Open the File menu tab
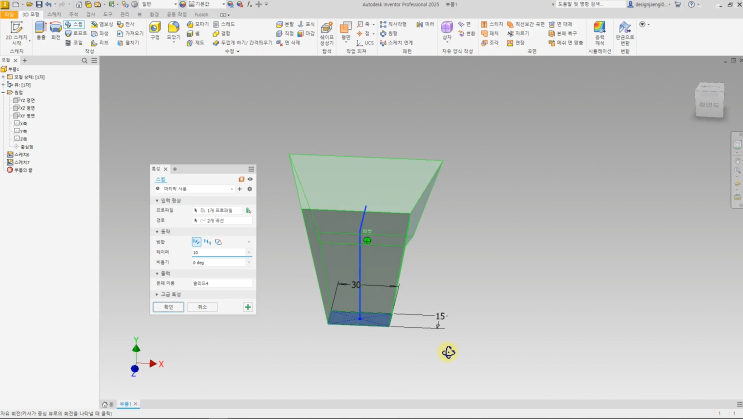Screen dimensions: 743x419 [9, 15]
